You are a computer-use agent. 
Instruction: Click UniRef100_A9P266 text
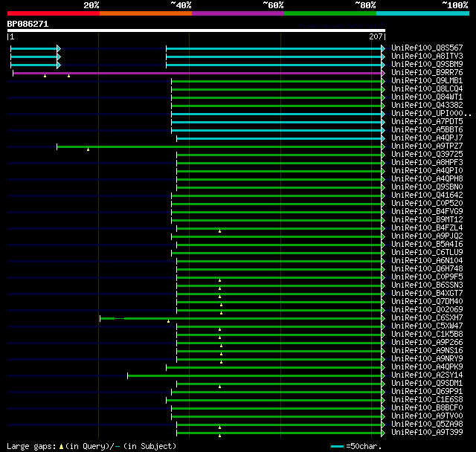(x=427, y=343)
